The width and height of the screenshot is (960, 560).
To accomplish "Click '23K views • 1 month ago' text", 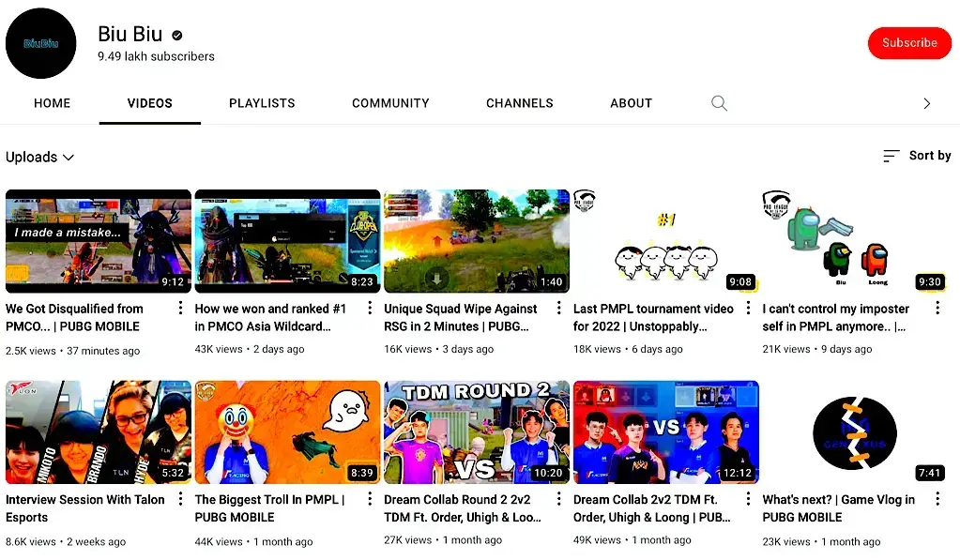I will pyautogui.click(x=822, y=541).
